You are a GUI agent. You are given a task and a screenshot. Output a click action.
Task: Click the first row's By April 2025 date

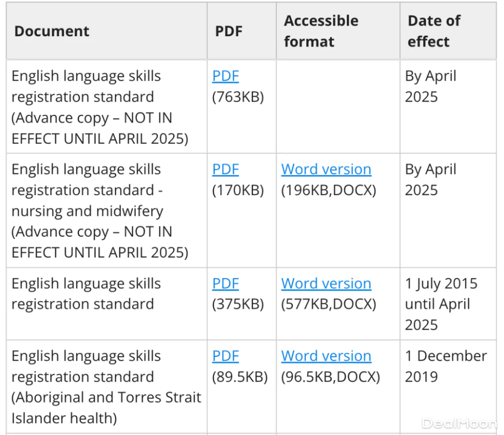coord(430,86)
